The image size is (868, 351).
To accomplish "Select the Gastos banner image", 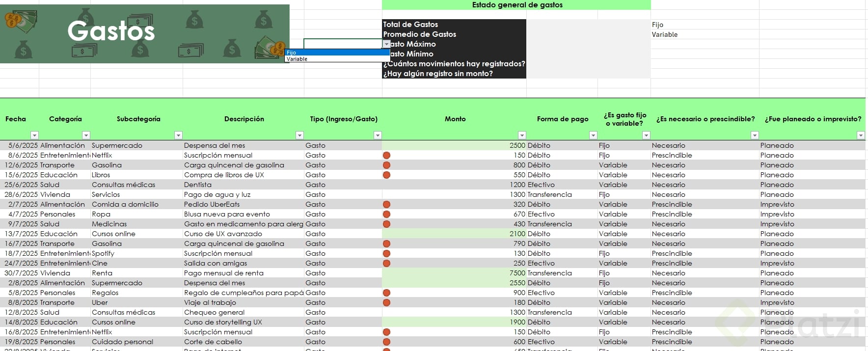I will [x=145, y=34].
